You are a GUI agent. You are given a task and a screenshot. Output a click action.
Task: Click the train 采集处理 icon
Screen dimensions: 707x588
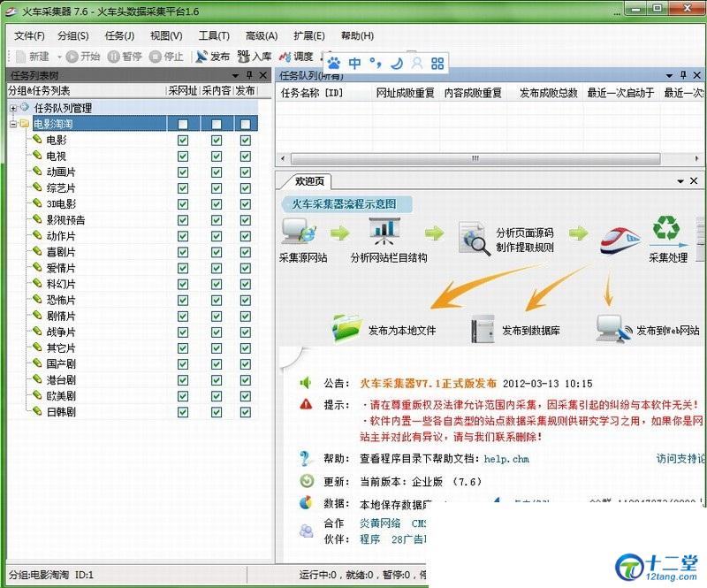620,241
